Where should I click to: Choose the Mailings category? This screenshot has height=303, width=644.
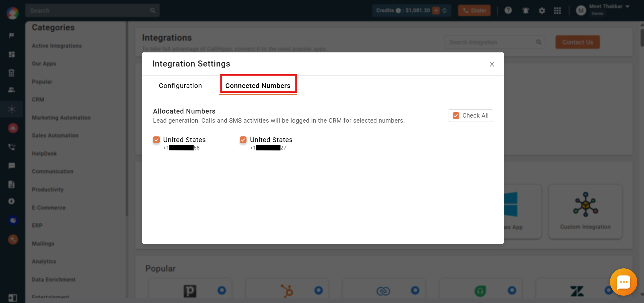(x=43, y=244)
